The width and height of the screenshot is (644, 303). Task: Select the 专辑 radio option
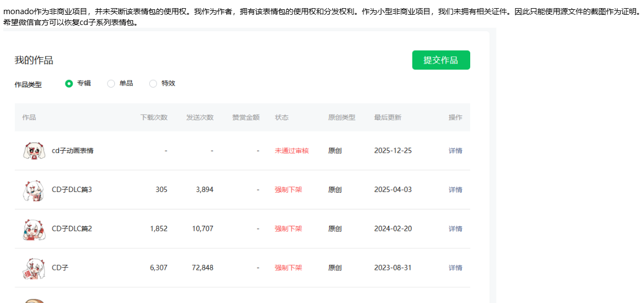(x=69, y=84)
